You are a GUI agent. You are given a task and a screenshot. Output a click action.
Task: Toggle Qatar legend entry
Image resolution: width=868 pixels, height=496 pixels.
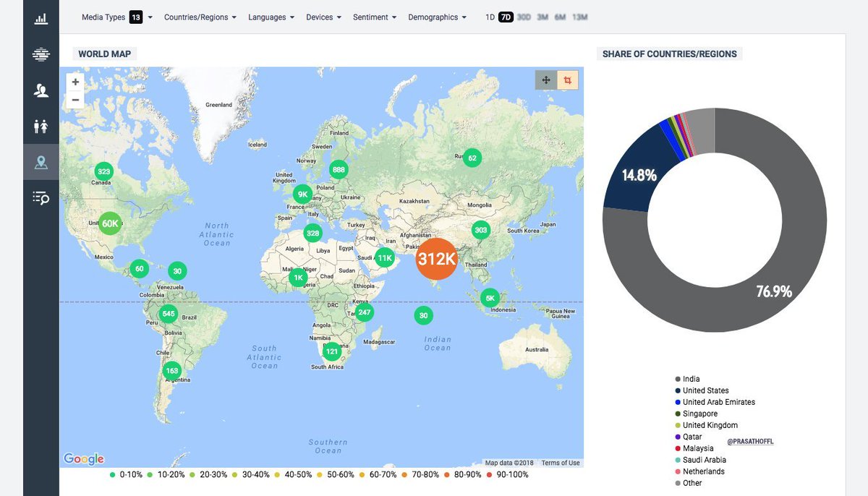pyautogui.click(x=688, y=437)
